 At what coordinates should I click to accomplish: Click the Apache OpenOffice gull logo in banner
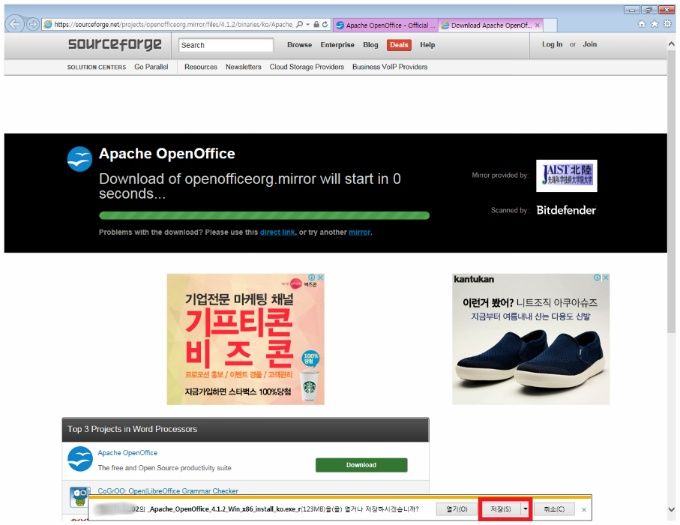coord(79,159)
